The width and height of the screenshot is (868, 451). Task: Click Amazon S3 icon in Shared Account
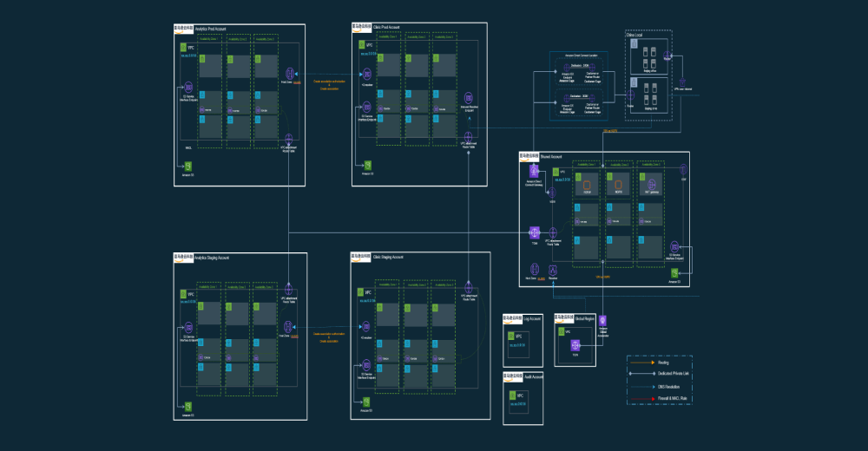click(674, 273)
